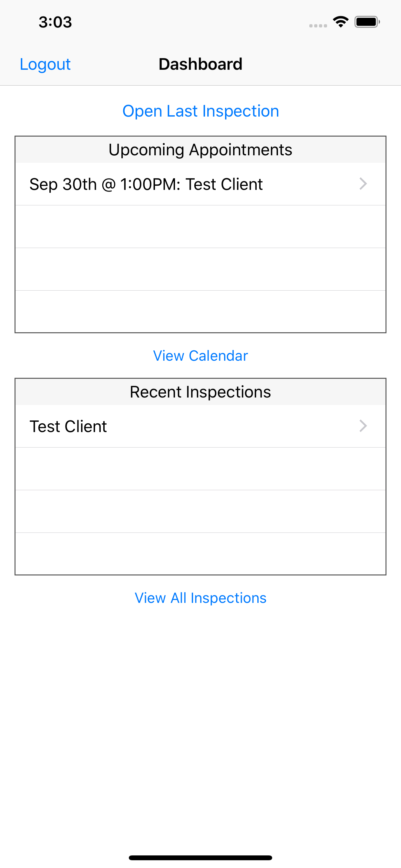Expand the Test Client recent inspection
This screenshot has width=401, height=868.
click(x=200, y=426)
